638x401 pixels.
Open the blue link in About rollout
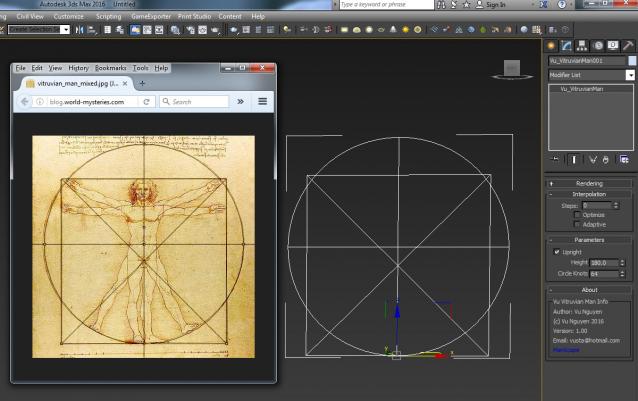pos(566,350)
